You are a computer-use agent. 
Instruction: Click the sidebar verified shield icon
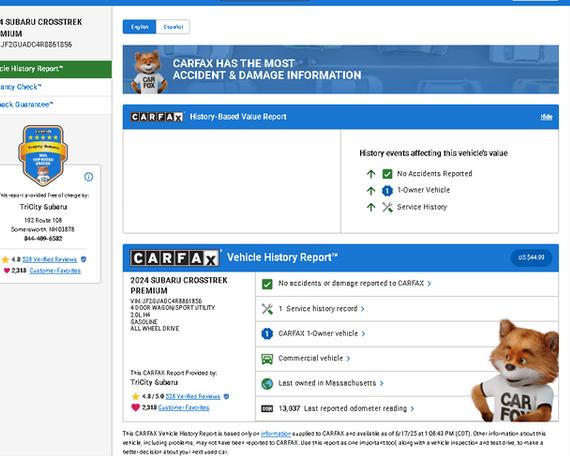coord(83,259)
